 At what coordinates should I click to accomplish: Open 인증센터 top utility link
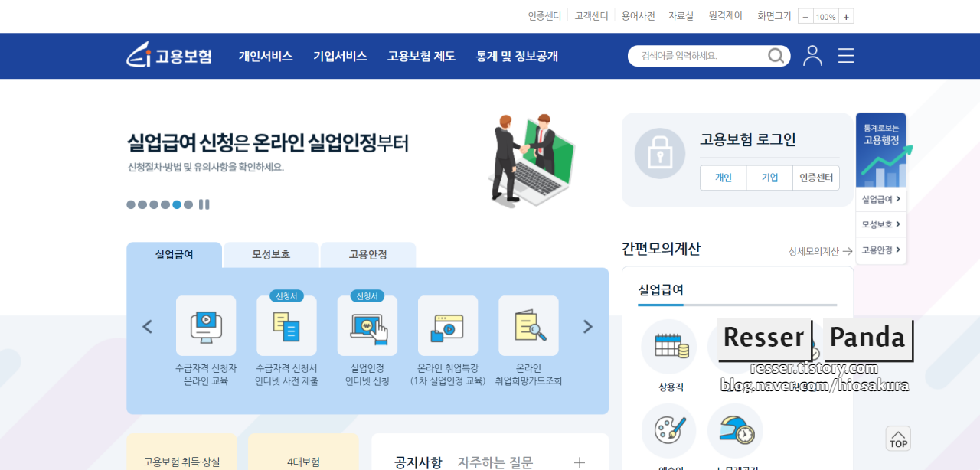[x=544, y=15]
